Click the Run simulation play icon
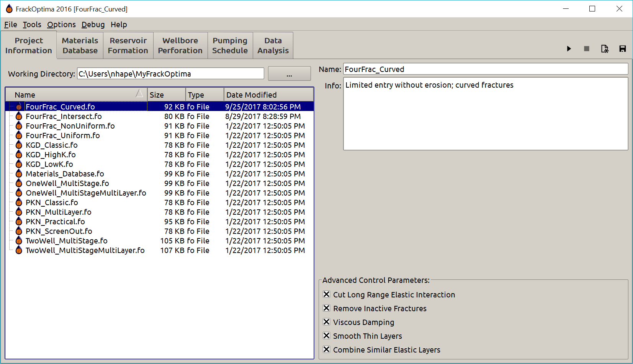 point(569,49)
